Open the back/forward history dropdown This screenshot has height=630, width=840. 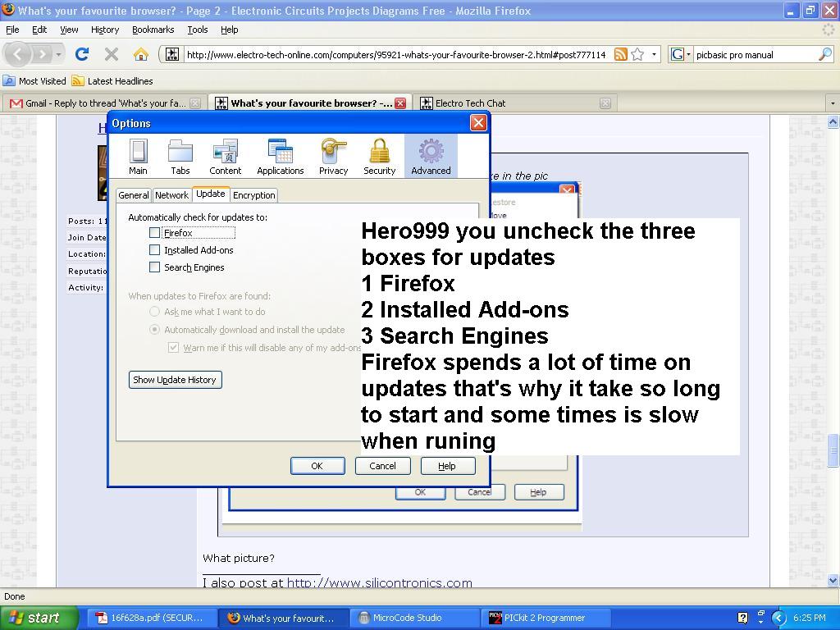(x=58, y=54)
